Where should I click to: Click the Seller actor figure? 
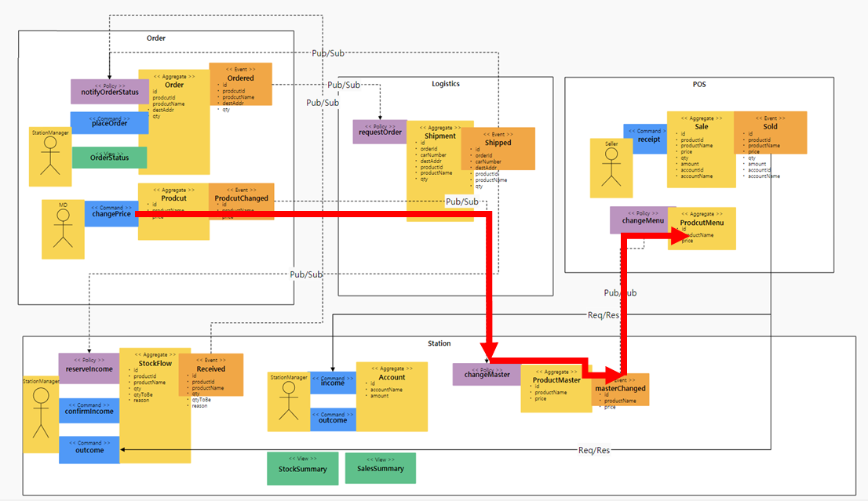(611, 165)
